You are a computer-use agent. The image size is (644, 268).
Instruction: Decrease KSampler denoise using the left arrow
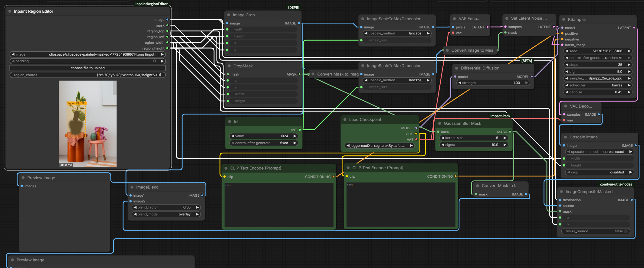[567, 92]
